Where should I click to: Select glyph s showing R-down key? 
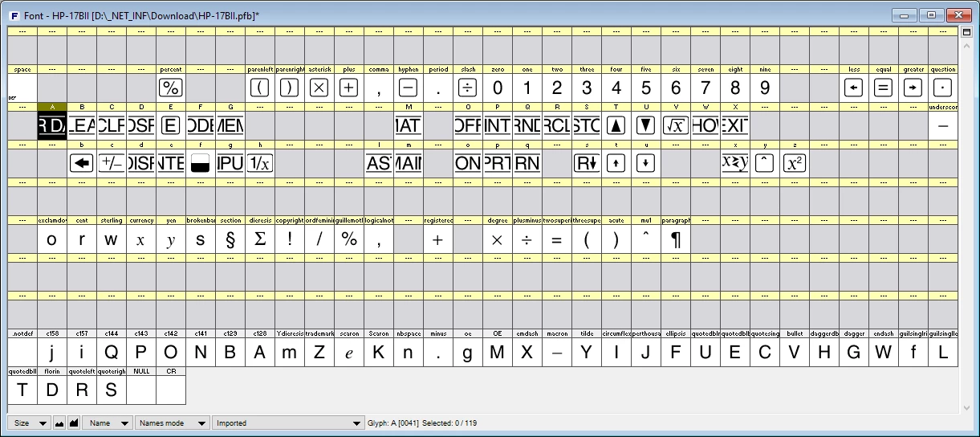(587, 163)
